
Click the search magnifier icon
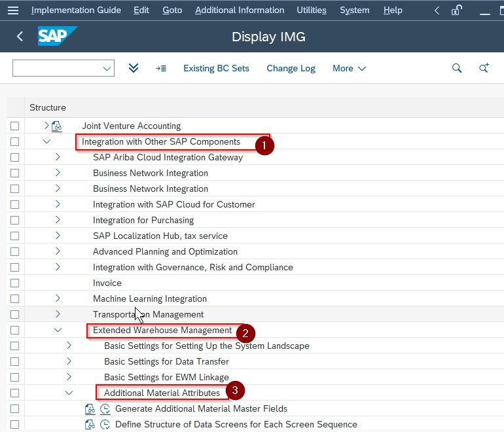tap(457, 68)
